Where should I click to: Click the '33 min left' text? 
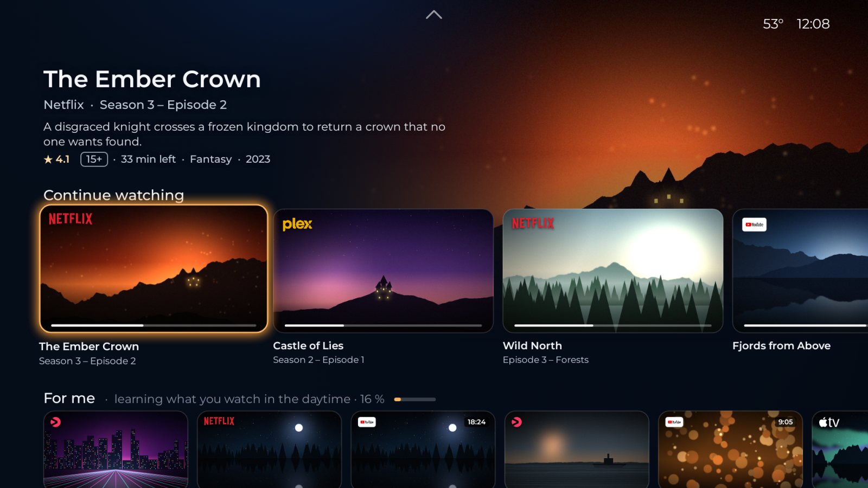tap(148, 159)
